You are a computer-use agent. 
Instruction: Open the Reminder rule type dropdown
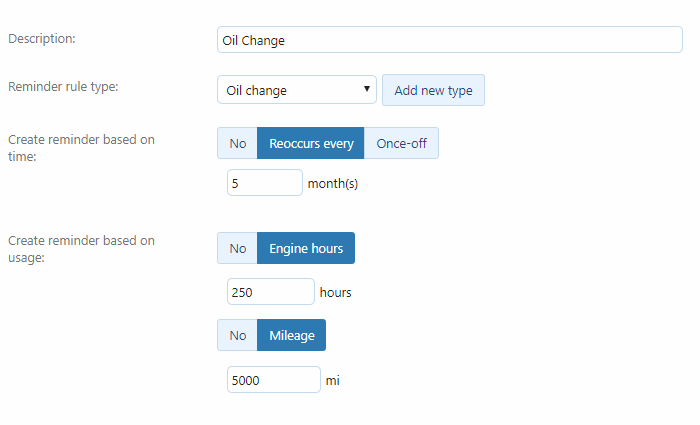click(x=297, y=90)
